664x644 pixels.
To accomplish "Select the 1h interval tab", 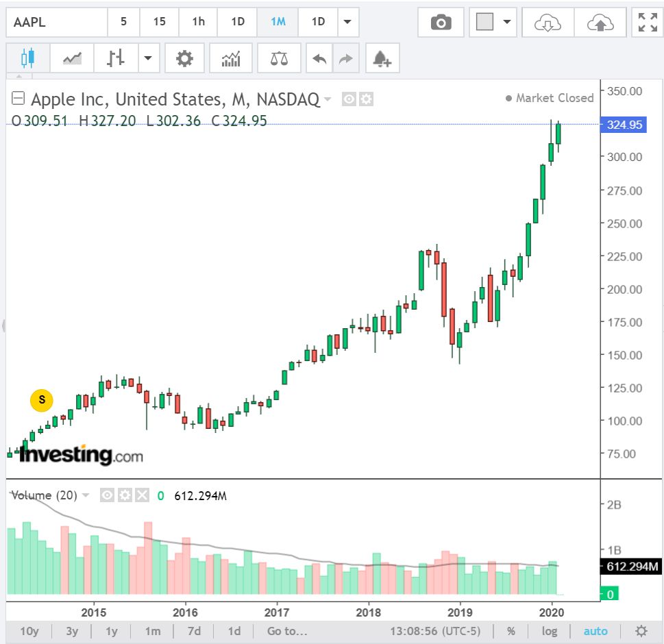I will (x=198, y=22).
